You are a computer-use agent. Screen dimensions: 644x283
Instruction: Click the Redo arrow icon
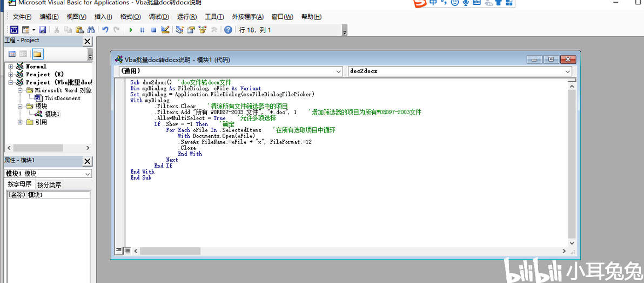click(x=117, y=30)
